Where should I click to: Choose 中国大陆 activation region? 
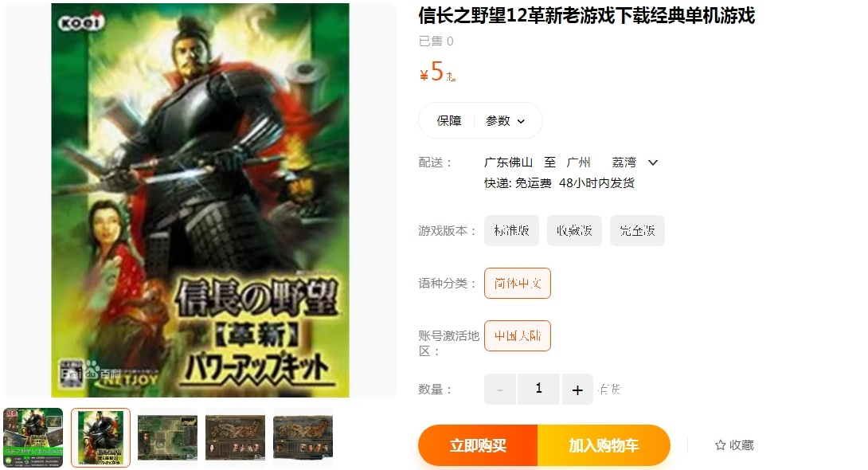pos(518,335)
